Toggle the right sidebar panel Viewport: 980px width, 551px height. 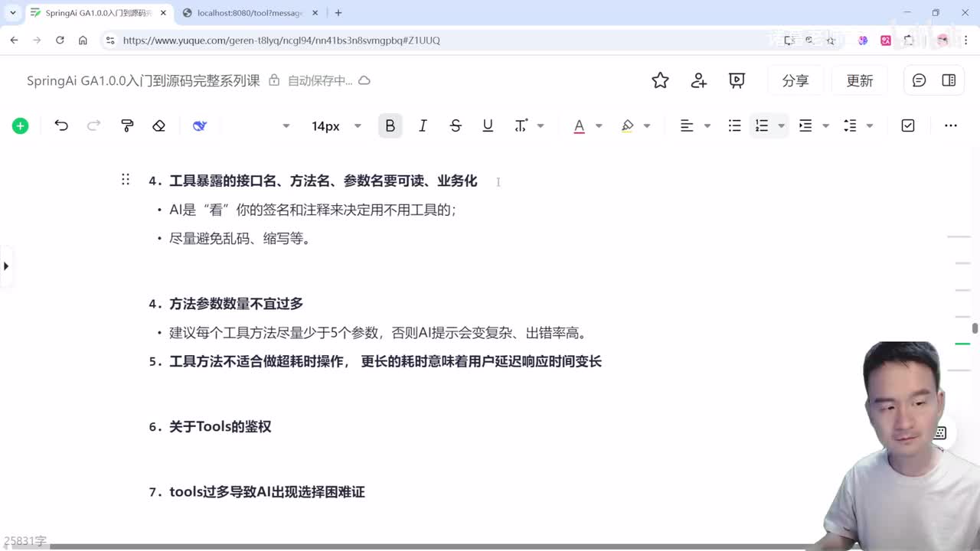coord(949,80)
